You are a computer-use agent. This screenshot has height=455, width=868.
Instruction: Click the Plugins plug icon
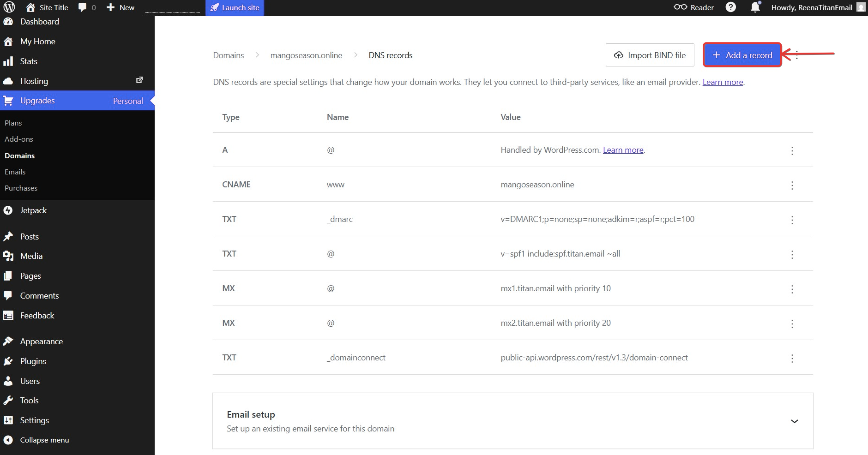[8, 361]
